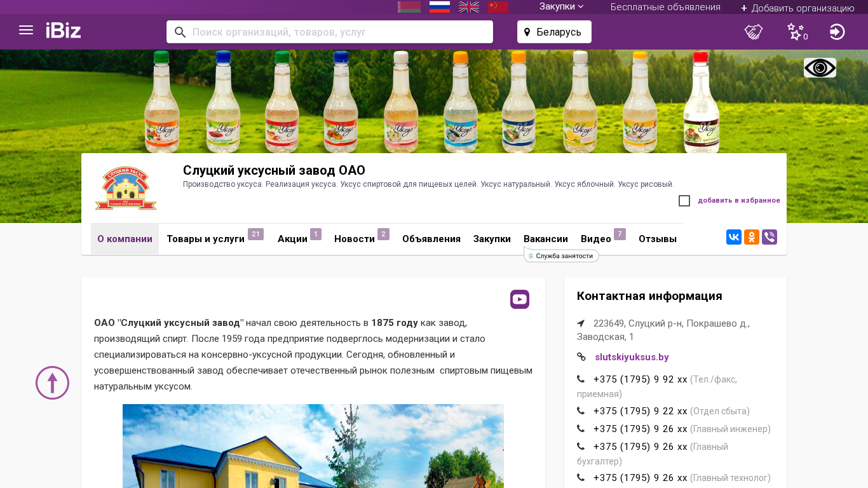Screen dimensions: 868x488
Task: Open favorites stars icon
Action: pyautogui.click(x=797, y=32)
